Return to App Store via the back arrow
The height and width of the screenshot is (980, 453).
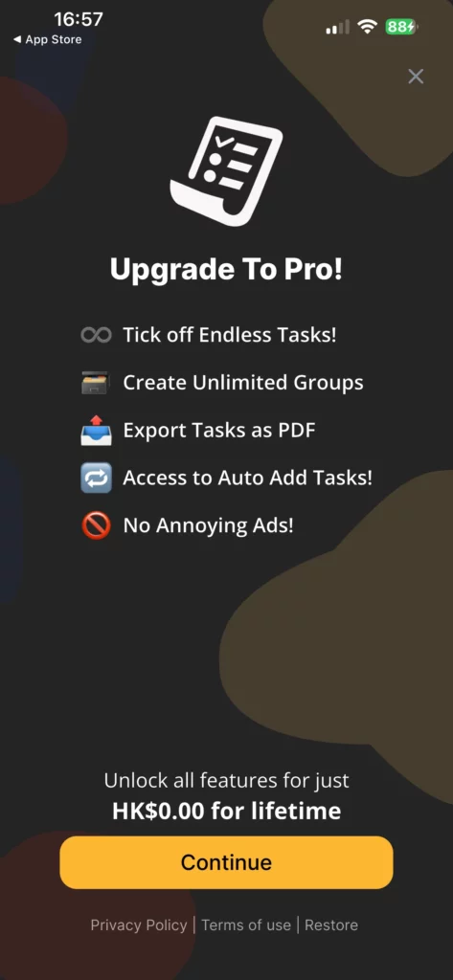click(x=47, y=39)
